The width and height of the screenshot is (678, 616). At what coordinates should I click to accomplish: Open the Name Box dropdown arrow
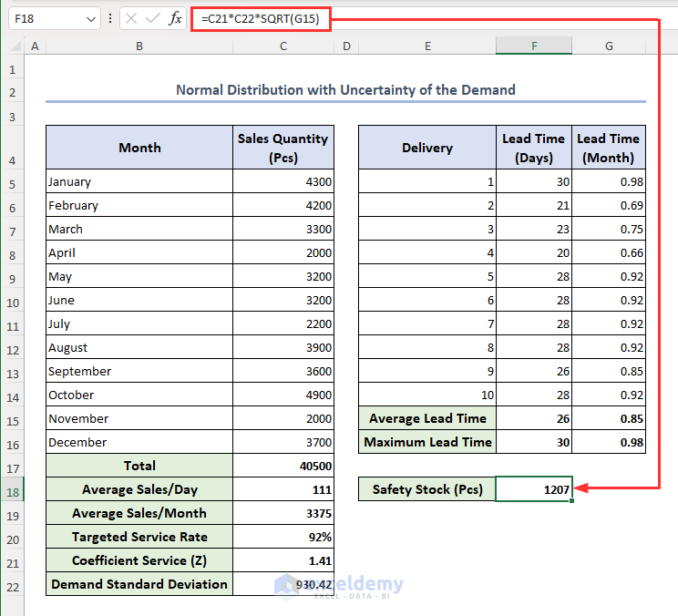click(x=90, y=18)
